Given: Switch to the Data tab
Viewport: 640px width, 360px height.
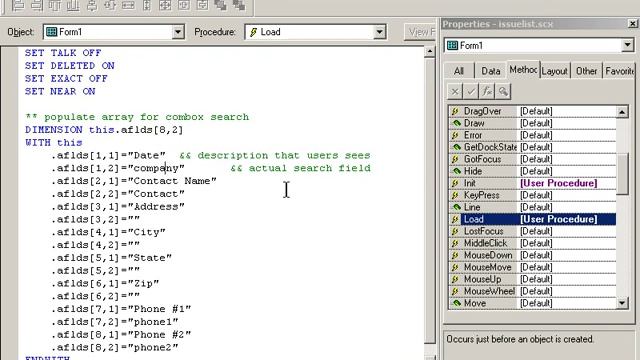Looking at the screenshot, I should pyautogui.click(x=491, y=71).
